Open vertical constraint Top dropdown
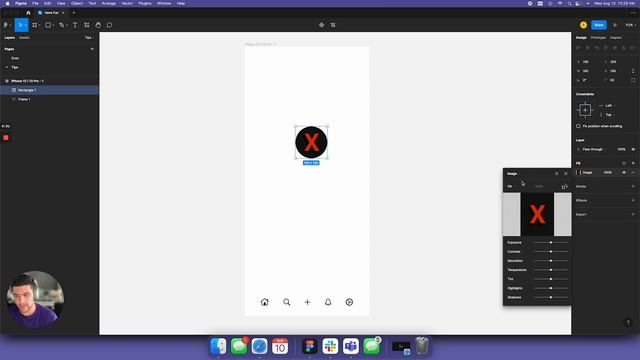Screen dimensions: 640x360 tap(609, 115)
